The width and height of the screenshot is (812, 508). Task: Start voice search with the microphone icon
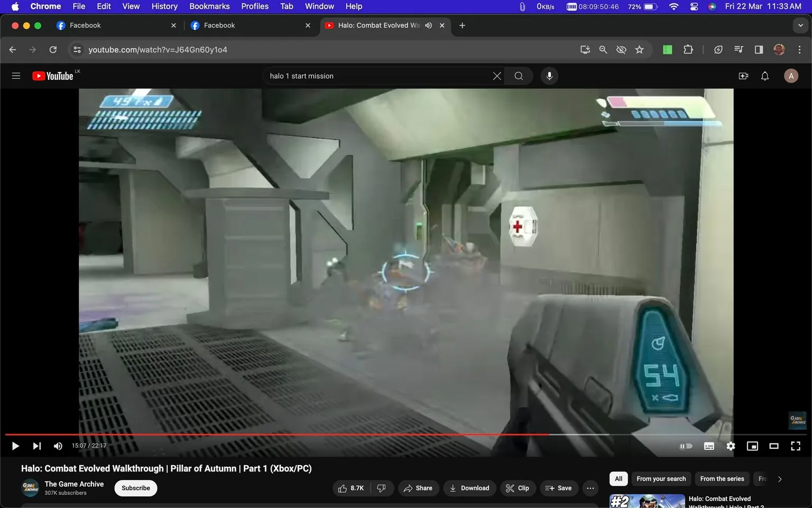549,76
